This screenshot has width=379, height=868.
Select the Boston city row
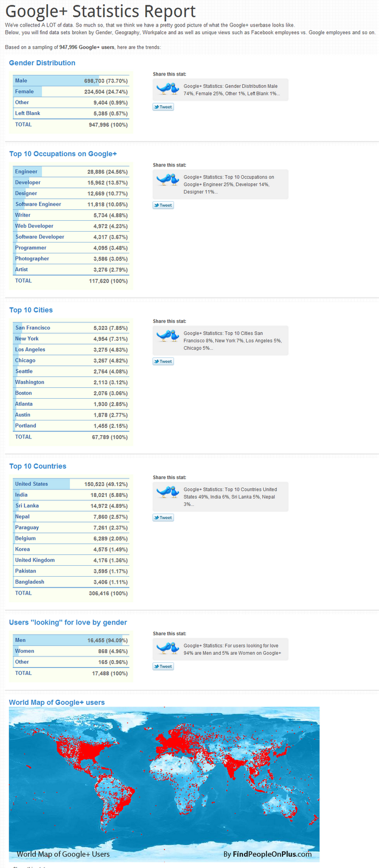(71, 393)
